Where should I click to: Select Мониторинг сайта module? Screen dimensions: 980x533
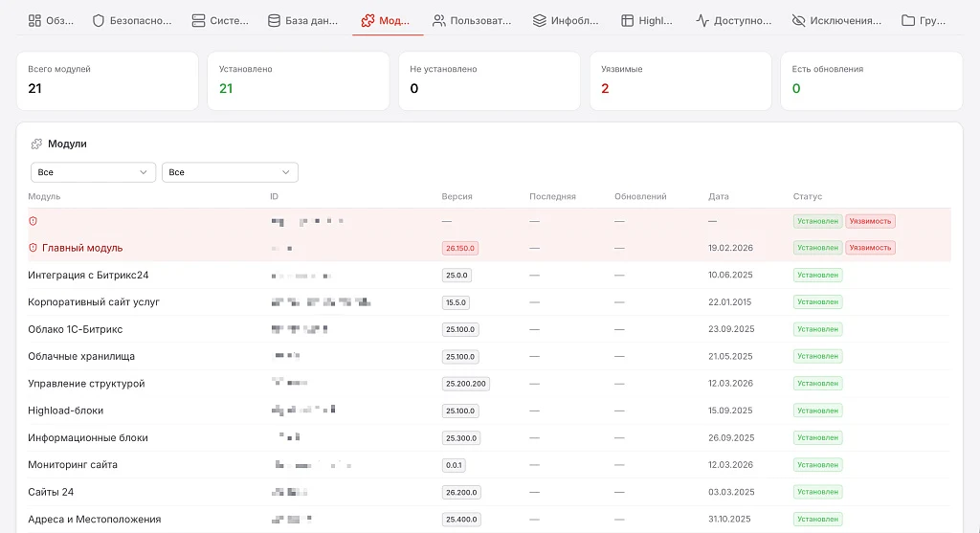pos(73,465)
